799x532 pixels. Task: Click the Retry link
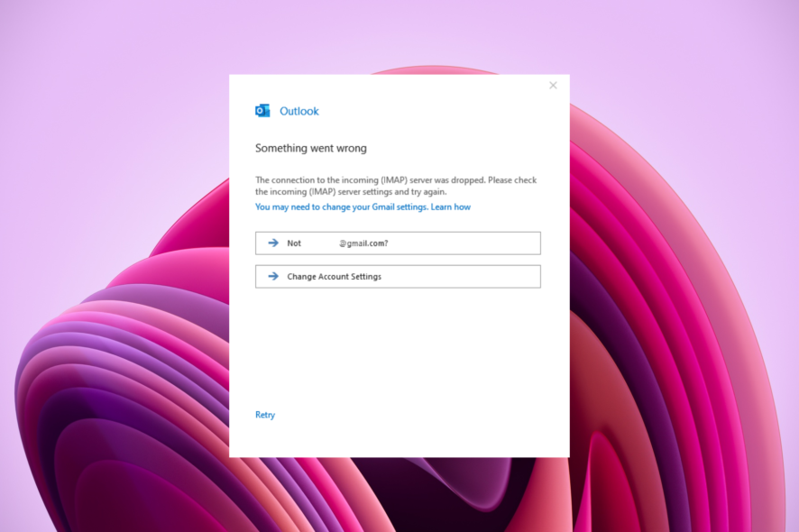[265, 415]
